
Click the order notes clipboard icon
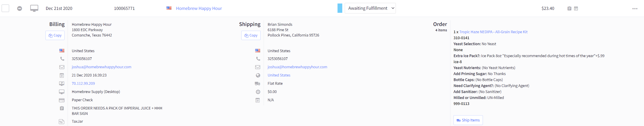pos(569,8)
